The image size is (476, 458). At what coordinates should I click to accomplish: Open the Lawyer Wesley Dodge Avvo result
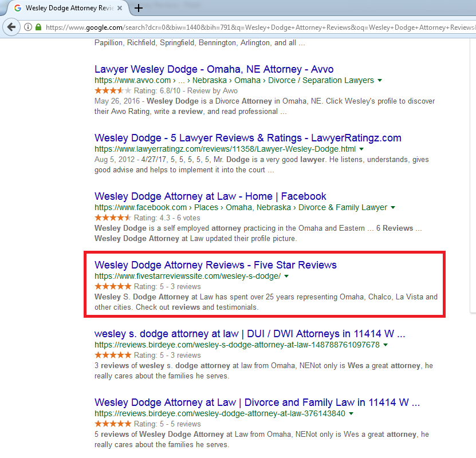click(x=214, y=69)
